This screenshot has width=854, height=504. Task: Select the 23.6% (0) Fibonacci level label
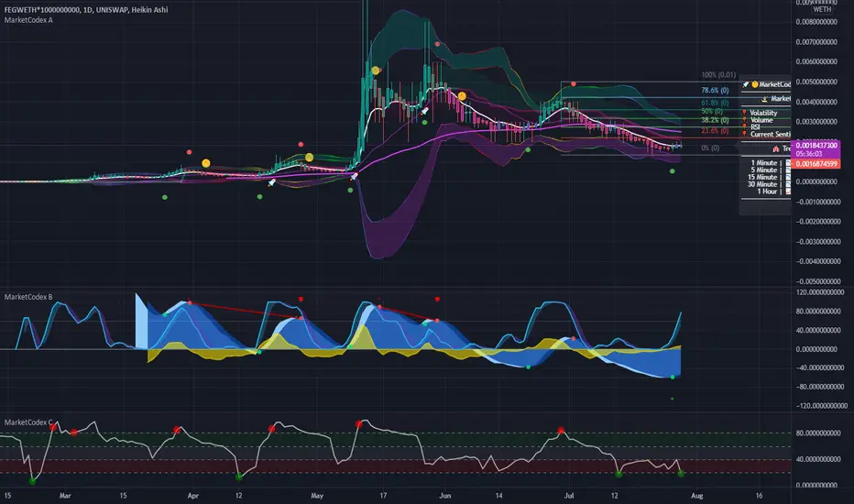(715, 131)
